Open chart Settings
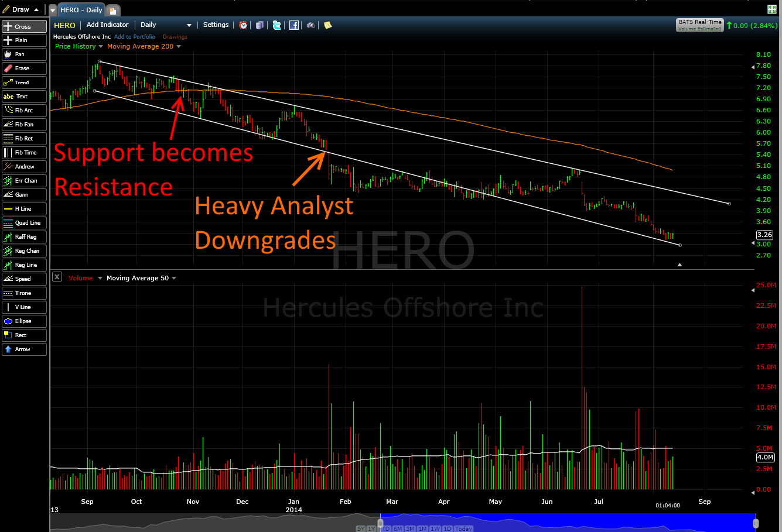Viewport: 782px width, 532px height. [x=216, y=25]
